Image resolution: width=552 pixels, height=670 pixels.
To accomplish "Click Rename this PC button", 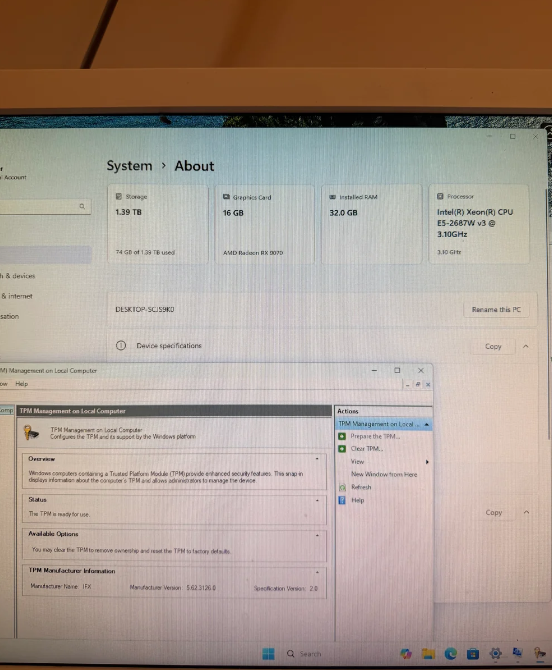I will [496, 309].
